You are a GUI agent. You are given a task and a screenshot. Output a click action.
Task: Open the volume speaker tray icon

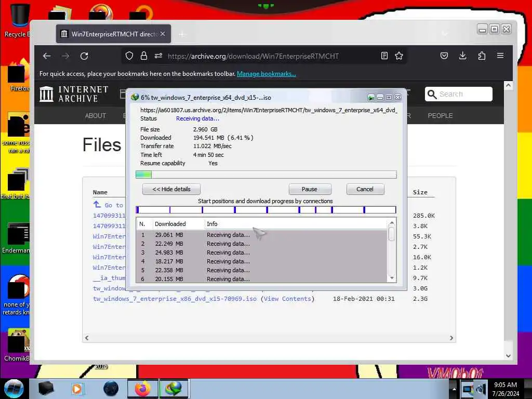tap(481, 389)
